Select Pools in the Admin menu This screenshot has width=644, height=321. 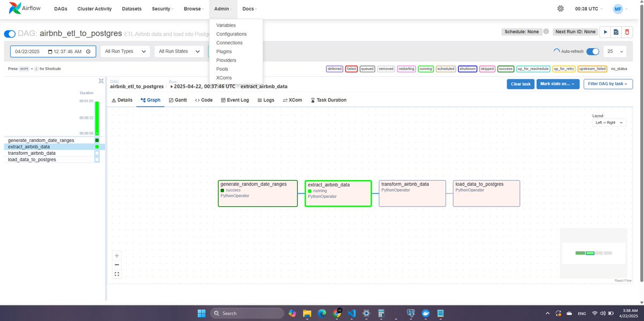click(x=222, y=69)
